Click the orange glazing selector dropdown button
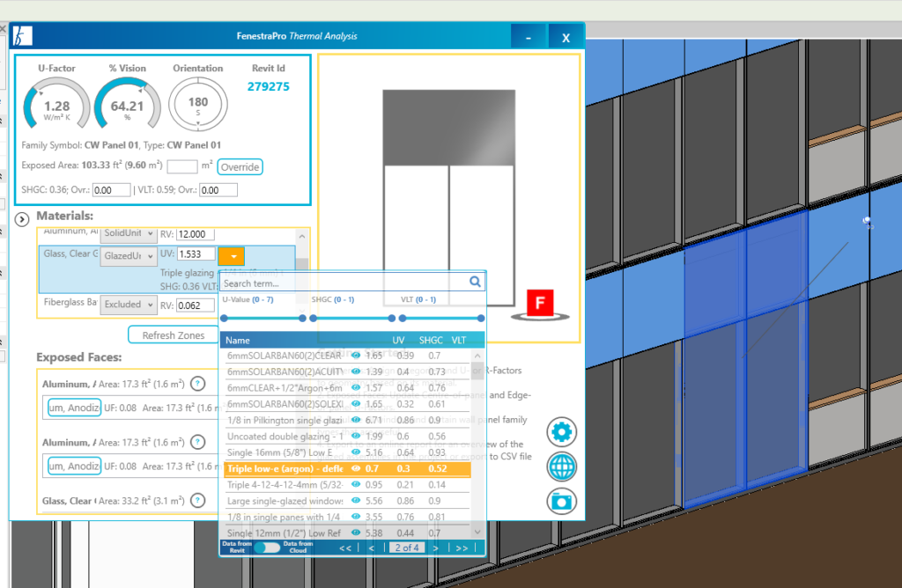This screenshot has width=902, height=588. point(232,256)
